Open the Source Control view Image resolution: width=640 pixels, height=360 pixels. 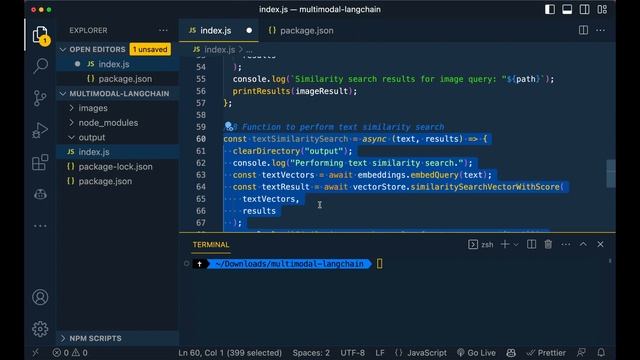pyautogui.click(x=40, y=98)
